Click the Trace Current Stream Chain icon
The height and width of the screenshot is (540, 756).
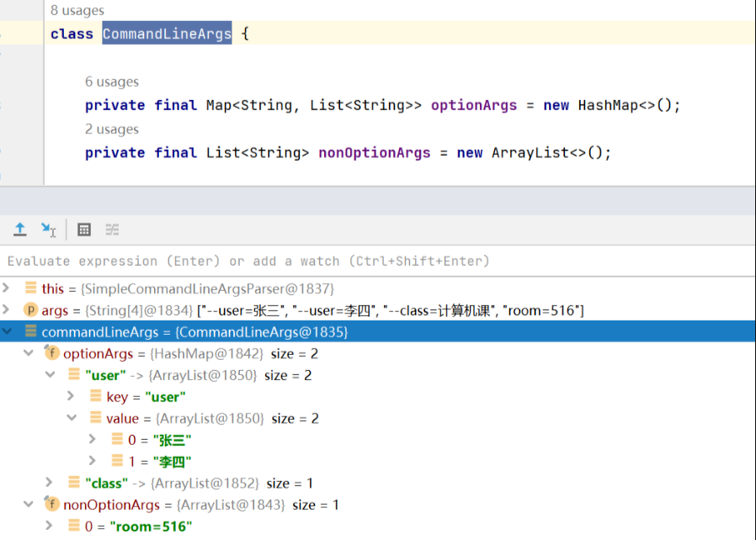coord(112,230)
